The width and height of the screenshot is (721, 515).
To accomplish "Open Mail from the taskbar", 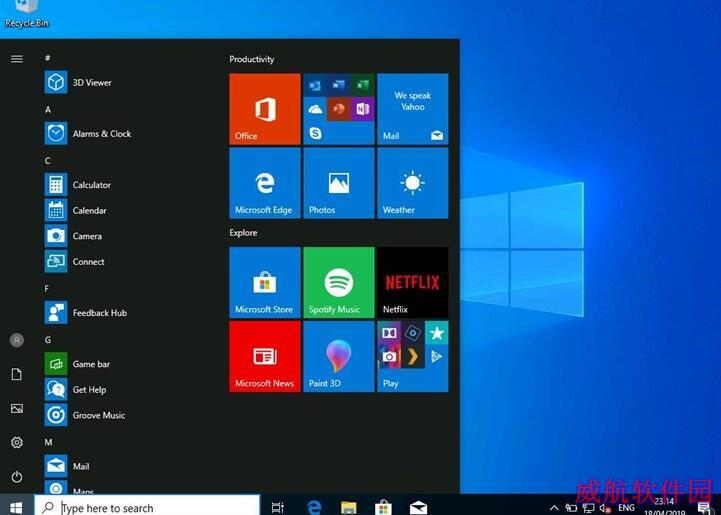I will coord(418,508).
